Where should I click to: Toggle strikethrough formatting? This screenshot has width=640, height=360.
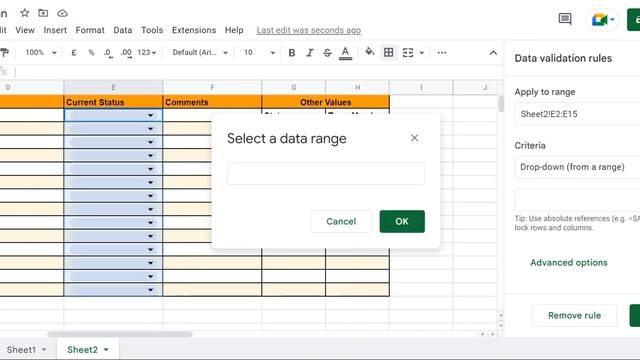tap(327, 53)
